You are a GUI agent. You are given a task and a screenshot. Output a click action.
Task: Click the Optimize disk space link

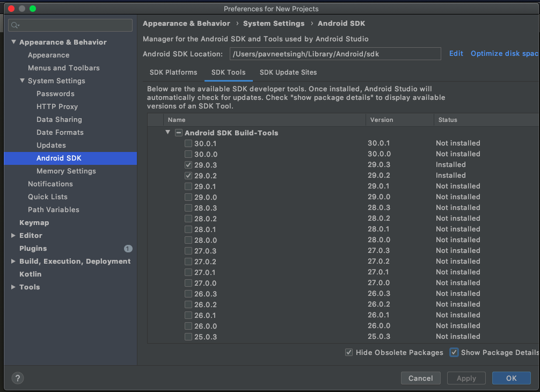point(505,53)
